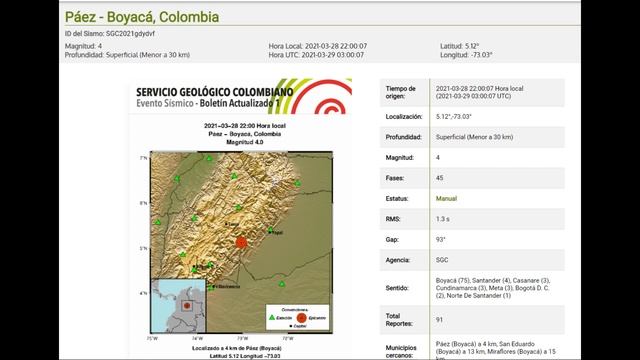640x360 pixels.
Task: Click the map legend box
Action: [298, 318]
